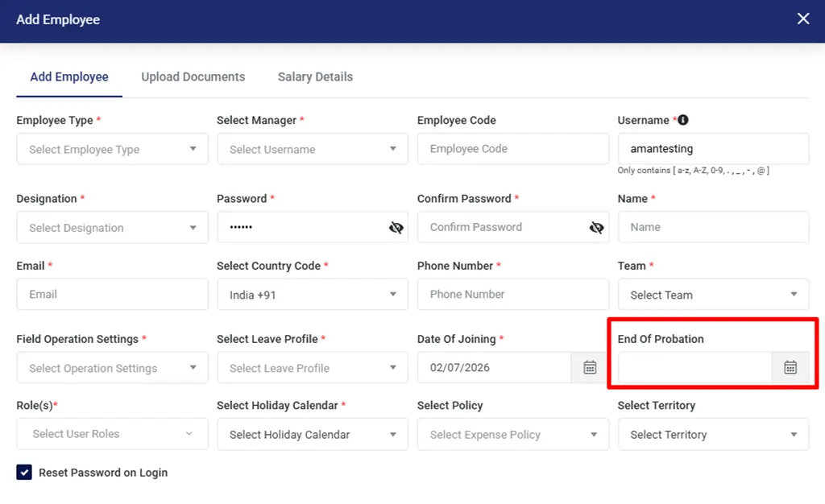The width and height of the screenshot is (825, 504).
Task: Focus the Employee Code input field
Action: click(x=513, y=149)
